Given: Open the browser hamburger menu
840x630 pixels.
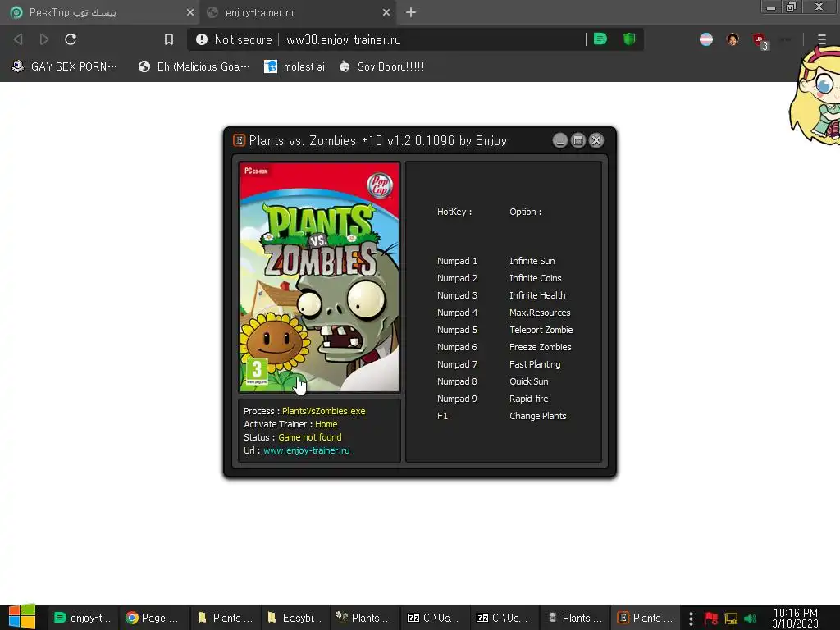Looking at the screenshot, I should 822,39.
